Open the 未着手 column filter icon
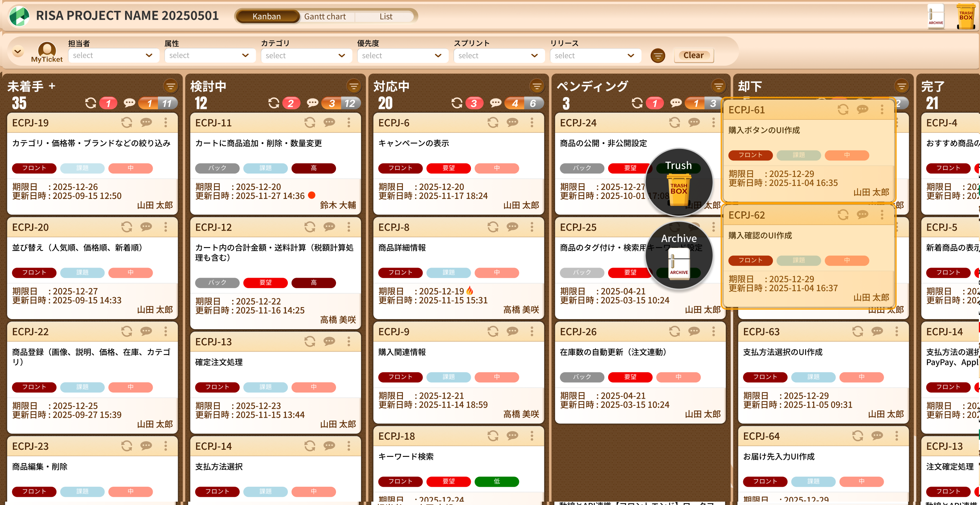Image resolution: width=980 pixels, height=505 pixels. point(171,86)
